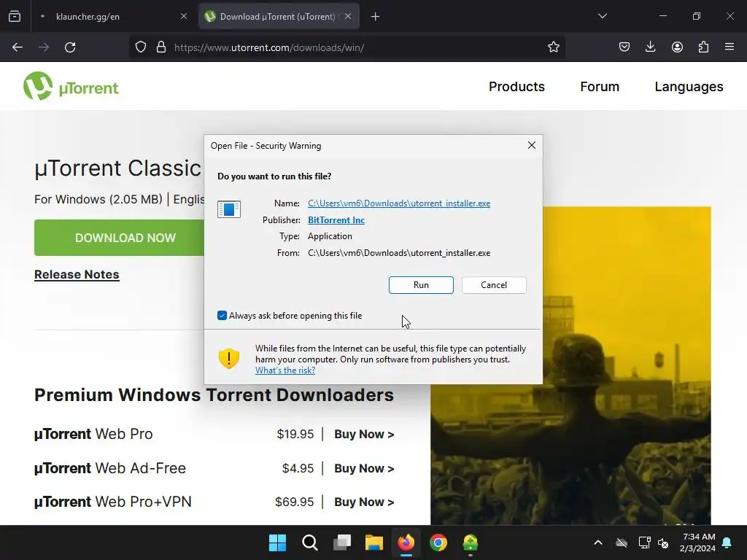Click the µTorrent Classic heading

click(x=117, y=168)
